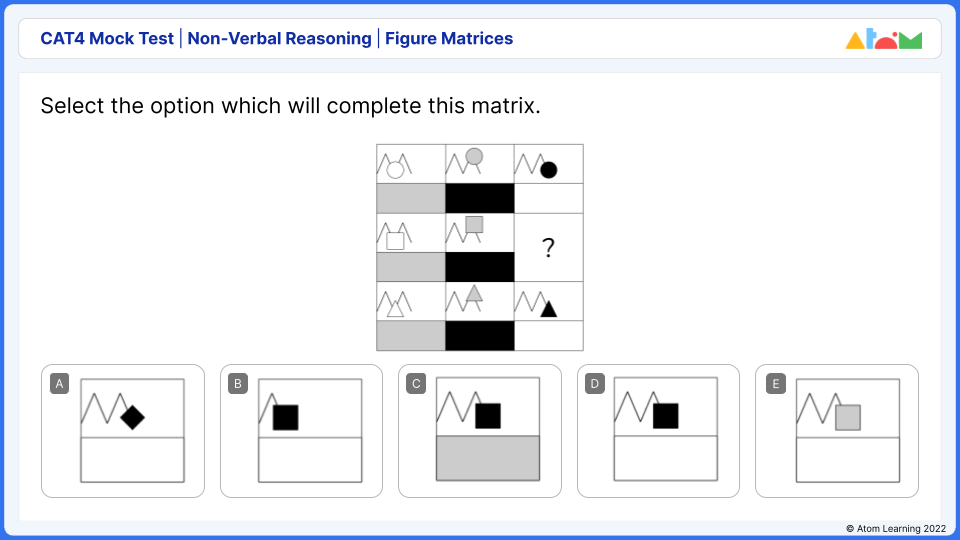Select answer option B card

click(x=301, y=430)
